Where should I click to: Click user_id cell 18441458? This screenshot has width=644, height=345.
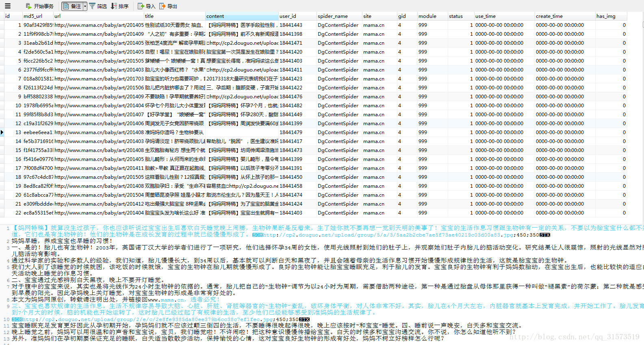coord(297,186)
